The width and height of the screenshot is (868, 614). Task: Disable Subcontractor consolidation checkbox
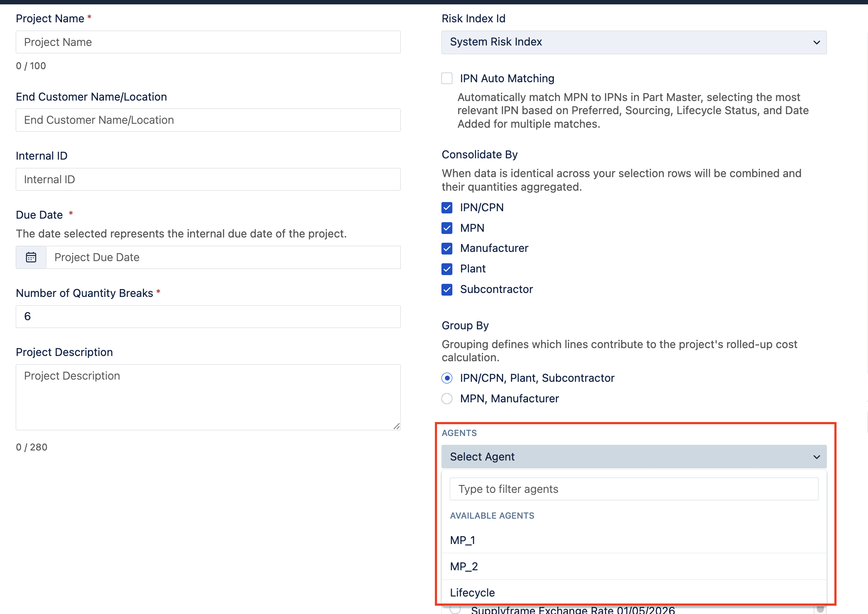click(447, 290)
